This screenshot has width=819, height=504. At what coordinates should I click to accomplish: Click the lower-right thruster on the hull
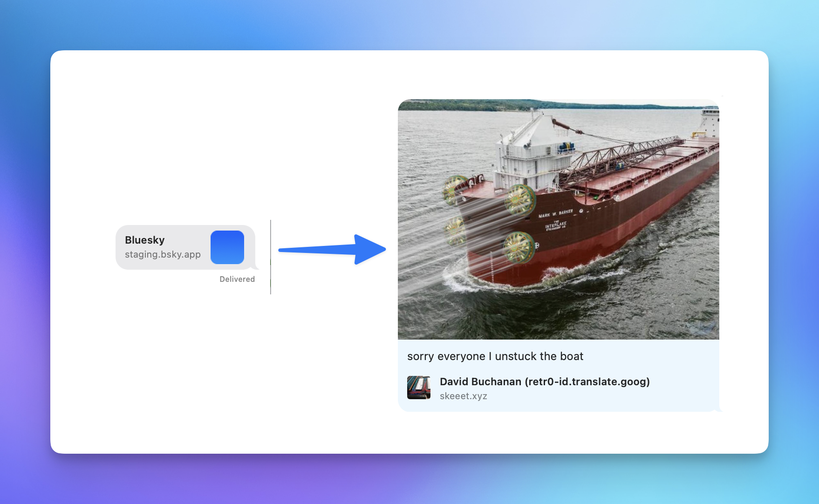[x=519, y=247]
